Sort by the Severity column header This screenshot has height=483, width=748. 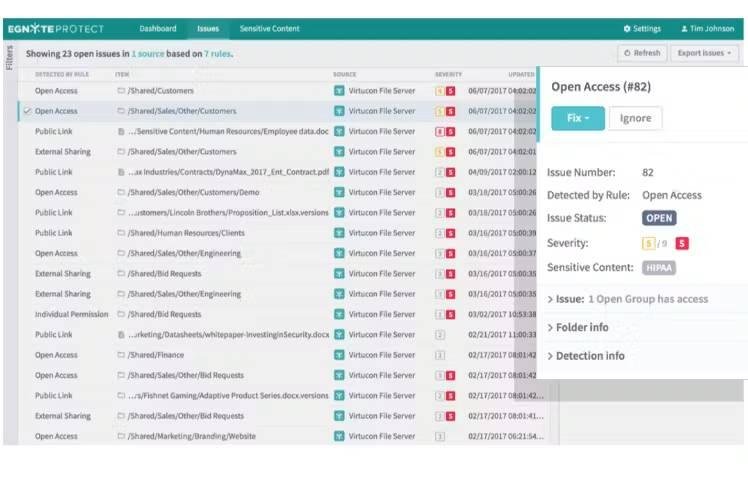click(x=448, y=74)
